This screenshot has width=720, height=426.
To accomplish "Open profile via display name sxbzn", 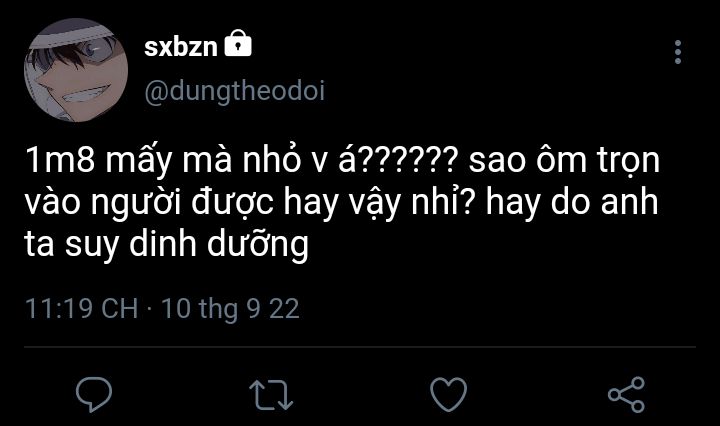I will point(180,47).
